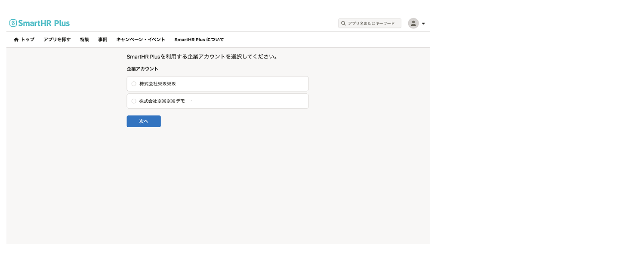Image resolution: width=644 pixels, height=261 pixels.
Task: Open the アプリを探す menu item
Action: [x=57, y=40]
